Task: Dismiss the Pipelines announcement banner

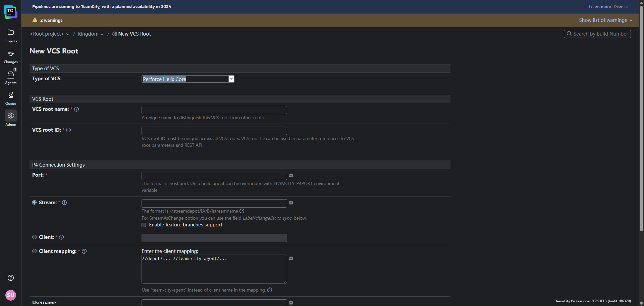Action: pyautogui.click(x=621, y=7)
